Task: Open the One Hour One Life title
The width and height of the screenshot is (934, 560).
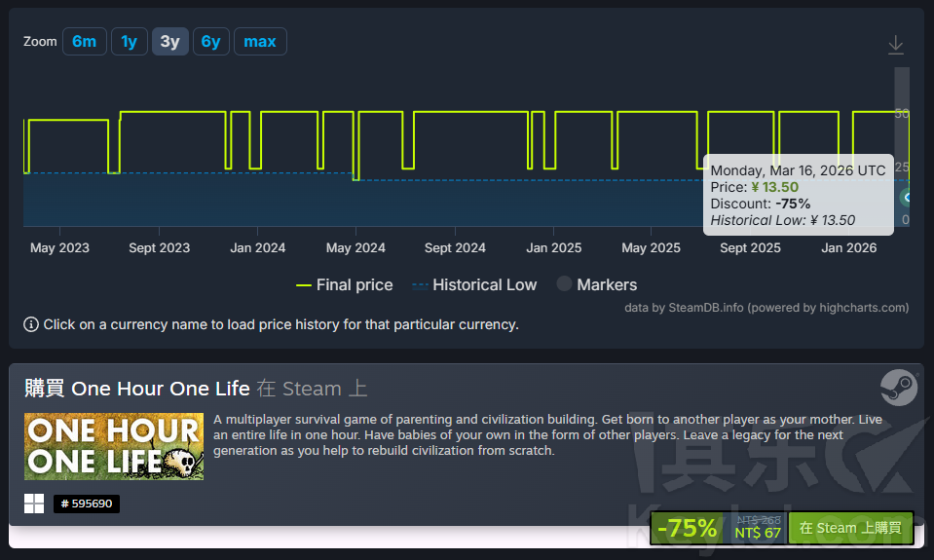Action: [161, 388]
